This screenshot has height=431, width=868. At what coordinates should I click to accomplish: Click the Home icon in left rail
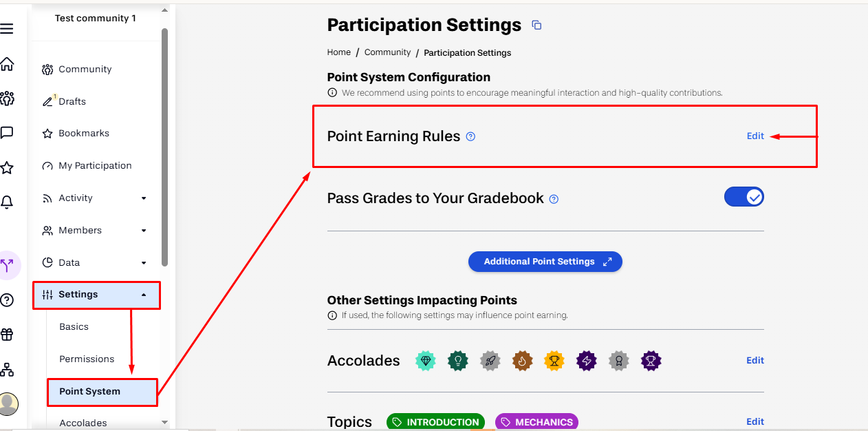tap(7, 64)
